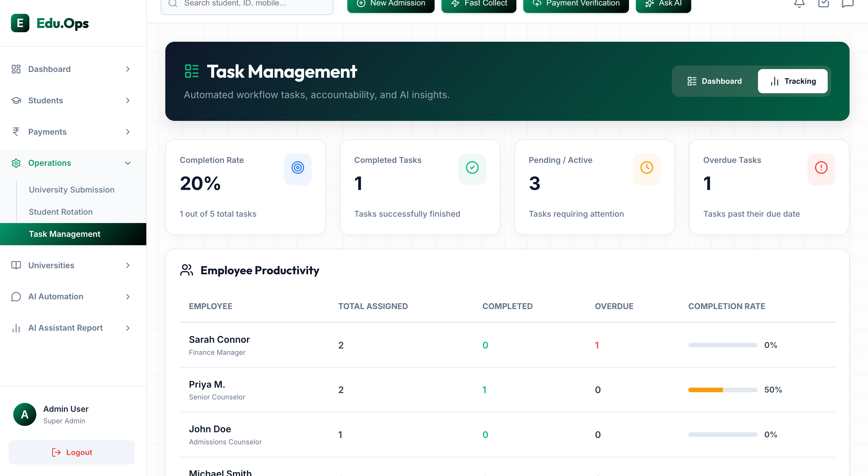Click the OVERDUE column header
Viewport: 868px width, 476px height.
click(614, 306)
